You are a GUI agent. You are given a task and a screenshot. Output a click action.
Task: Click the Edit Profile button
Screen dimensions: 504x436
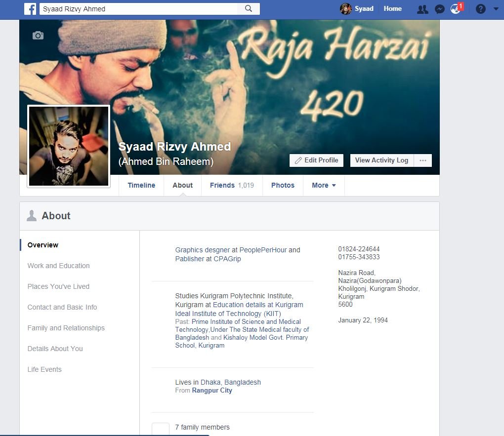pos(316,160)
